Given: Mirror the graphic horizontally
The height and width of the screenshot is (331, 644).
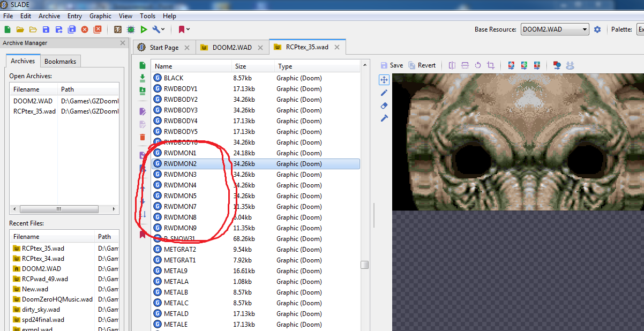Looking at the screenshot, I should 452,65.
